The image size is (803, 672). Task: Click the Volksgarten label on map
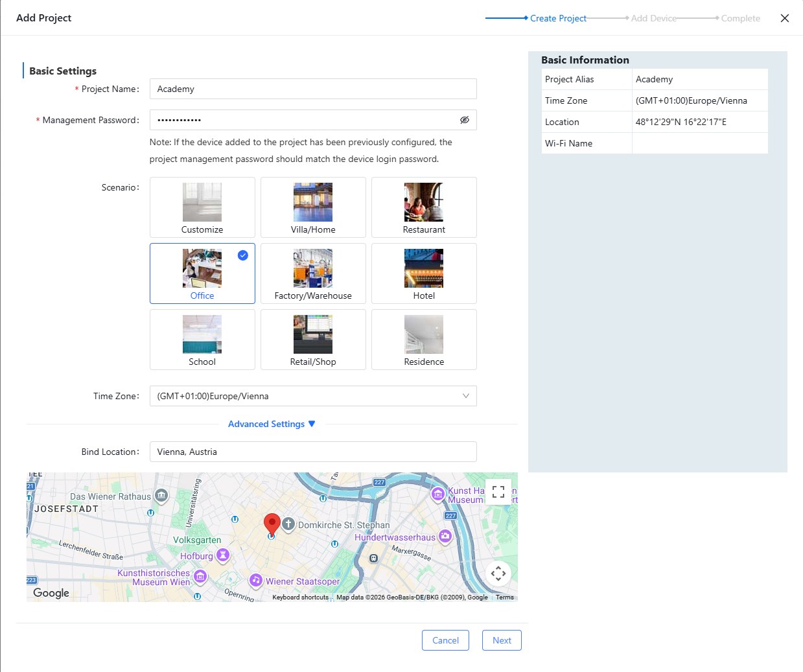tap(197, 540)
